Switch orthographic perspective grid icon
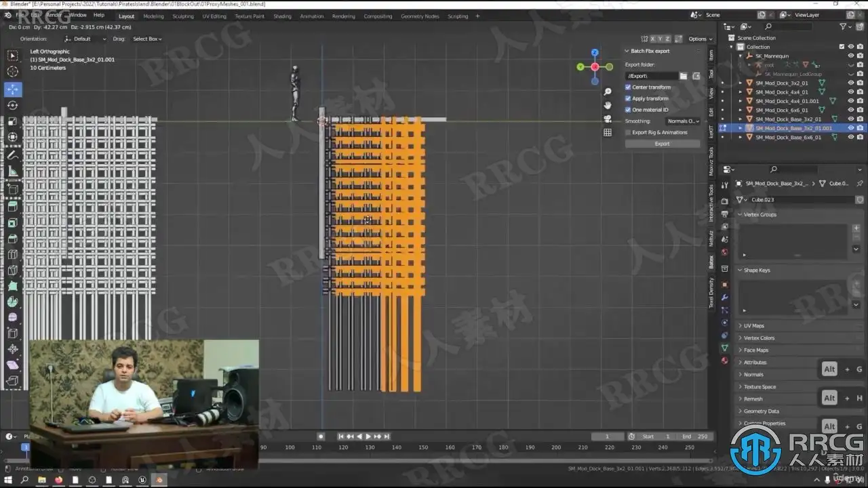The height and width of the screenshot is (488, 868). pos(608,132)
